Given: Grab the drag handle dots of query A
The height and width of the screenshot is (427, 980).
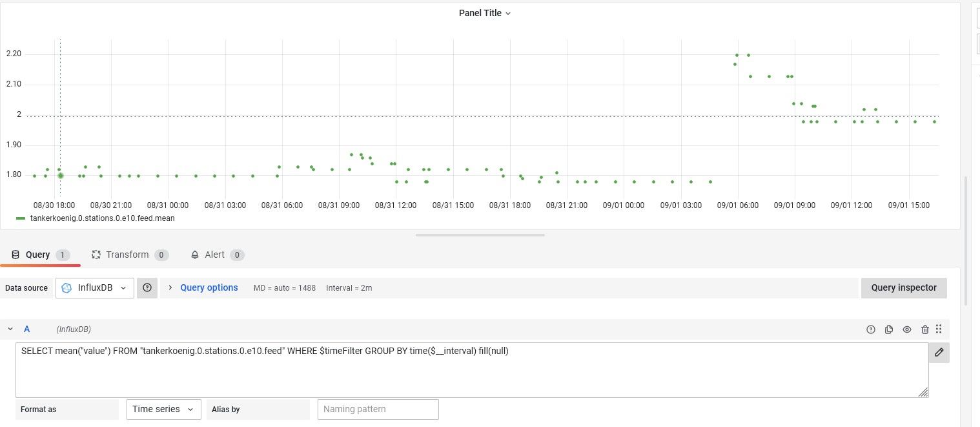Looking at the screenshot, I should pos(939,329).
